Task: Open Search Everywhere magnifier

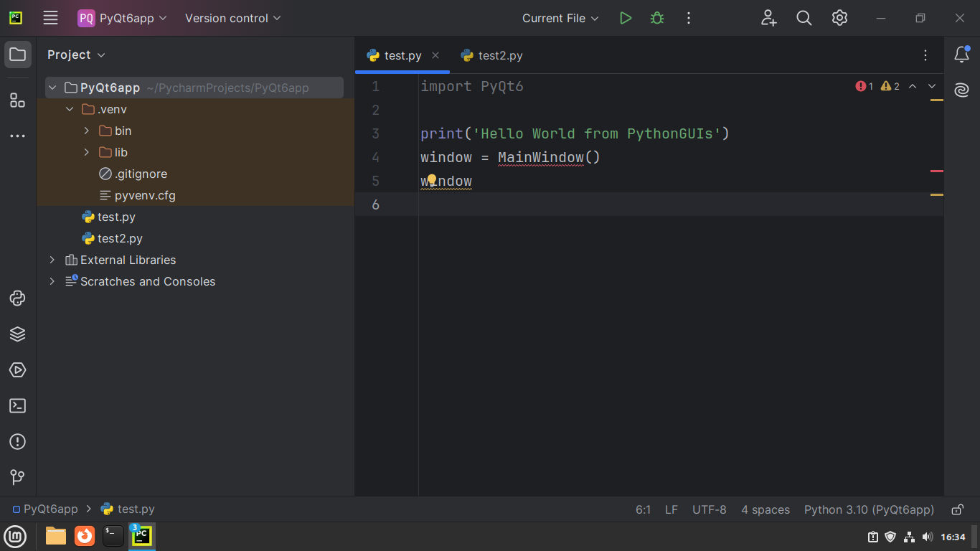Action: (x=804, y=18)
